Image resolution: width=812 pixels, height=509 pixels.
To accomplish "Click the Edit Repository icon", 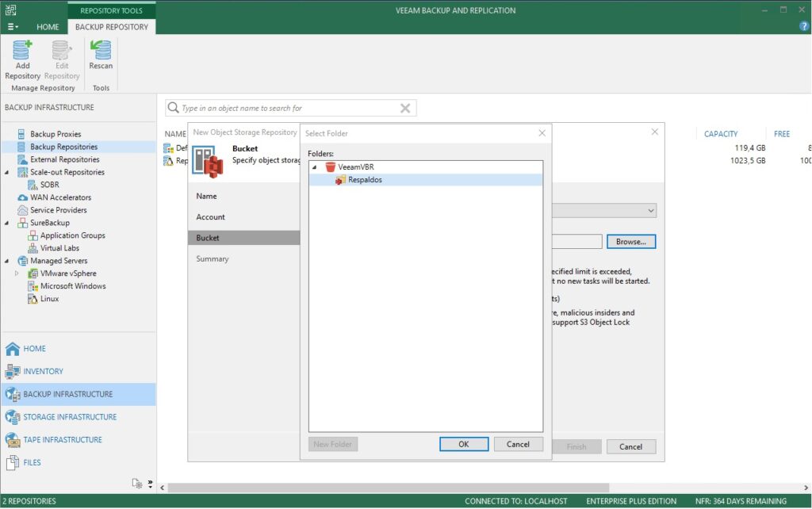I will coord(61,50).
